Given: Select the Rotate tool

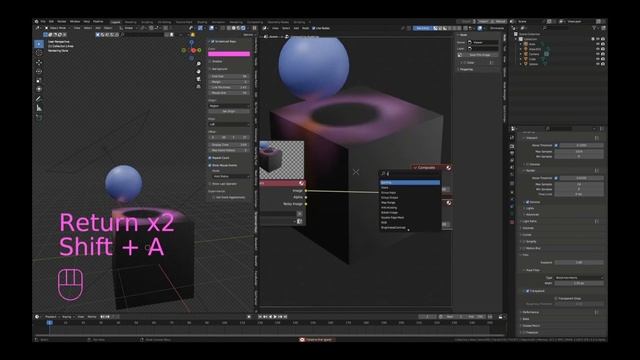Looking at the screenshot, I should 39,71.
